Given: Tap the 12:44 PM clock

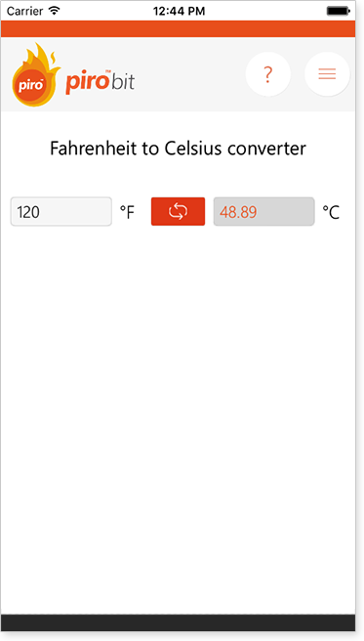Looking at the screenshot, I should click(180, 11).
